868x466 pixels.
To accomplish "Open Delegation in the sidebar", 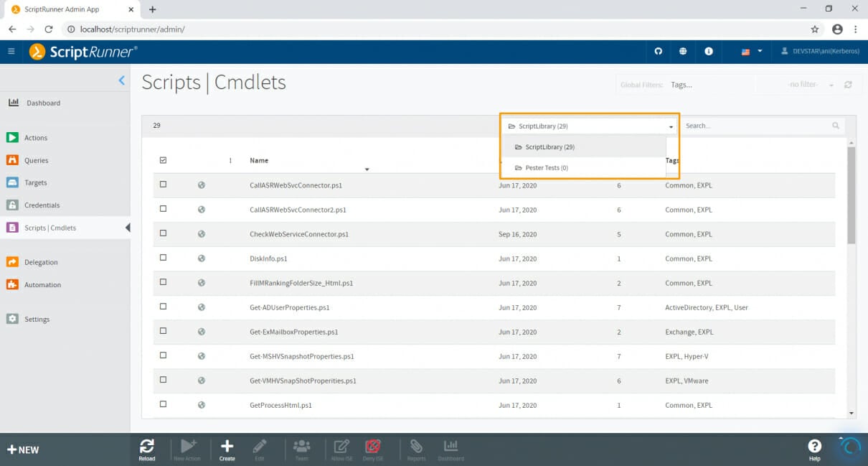I will 40,262.
